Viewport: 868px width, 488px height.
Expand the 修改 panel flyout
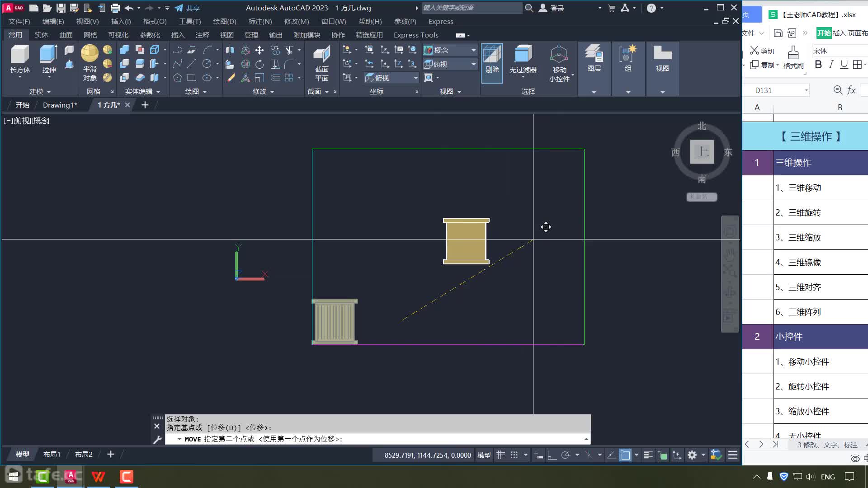pos(263,91)
